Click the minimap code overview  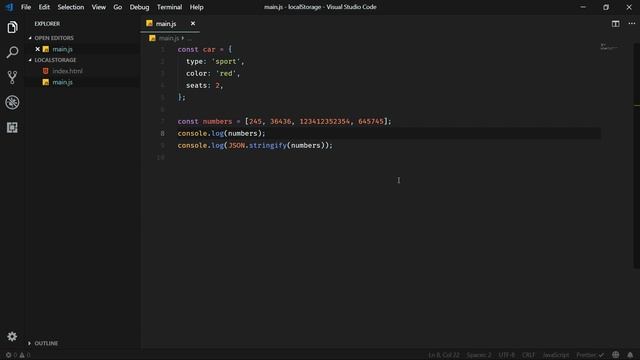(609, 47)
